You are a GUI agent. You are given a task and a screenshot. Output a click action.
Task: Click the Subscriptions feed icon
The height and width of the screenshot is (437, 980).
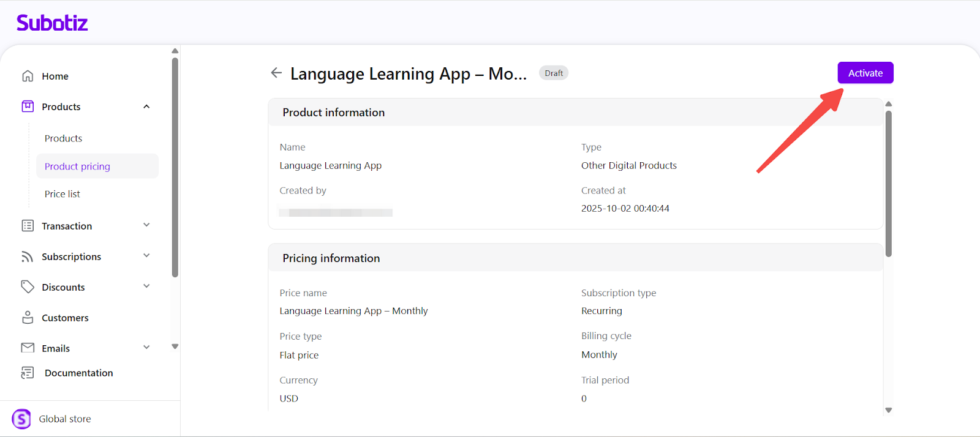[28, 256]
